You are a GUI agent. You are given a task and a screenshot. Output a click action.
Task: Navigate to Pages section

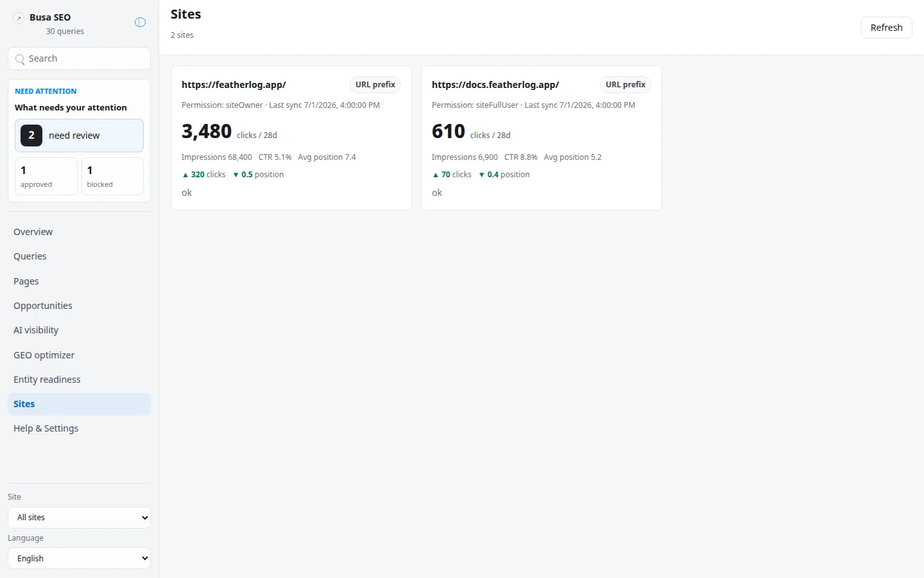[x=79, y=281]
